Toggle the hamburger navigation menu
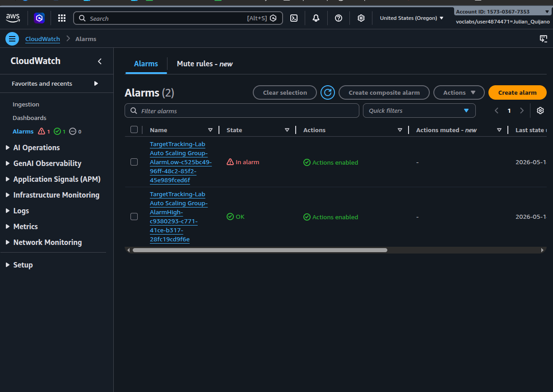This screenshot has width=553, height=392. [12, 39]
